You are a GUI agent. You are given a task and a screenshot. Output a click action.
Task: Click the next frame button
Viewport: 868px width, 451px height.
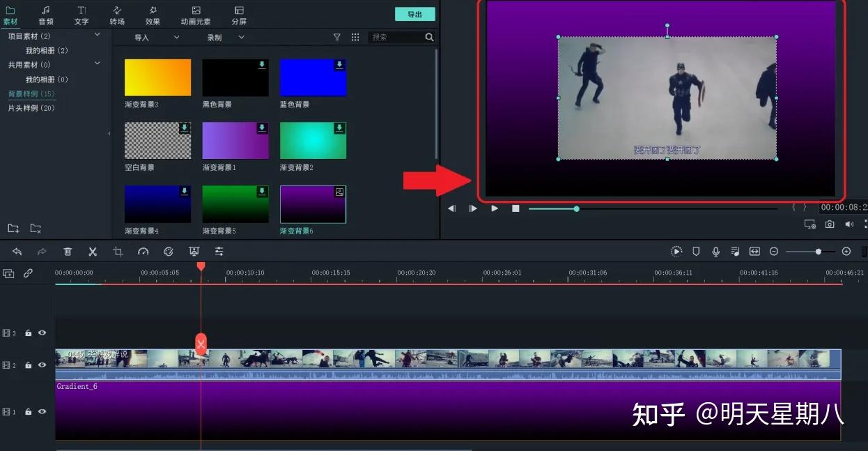pos(473,208)
